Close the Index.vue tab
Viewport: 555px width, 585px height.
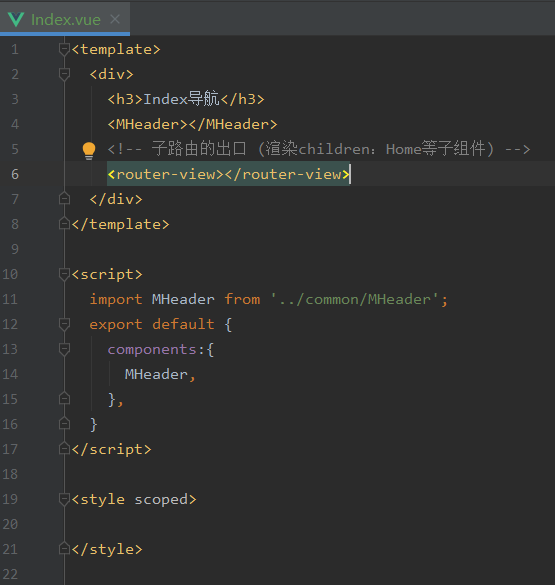tap(115, 19)
